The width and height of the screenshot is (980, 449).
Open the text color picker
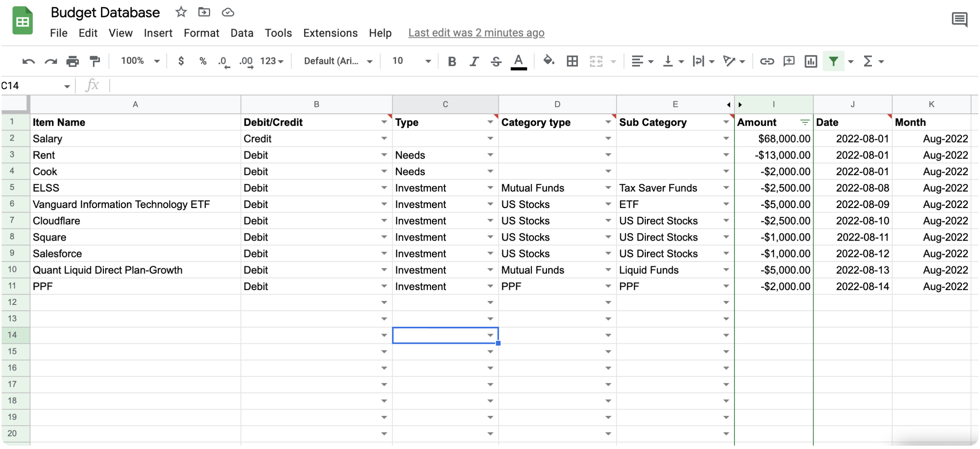pos(519,62)
